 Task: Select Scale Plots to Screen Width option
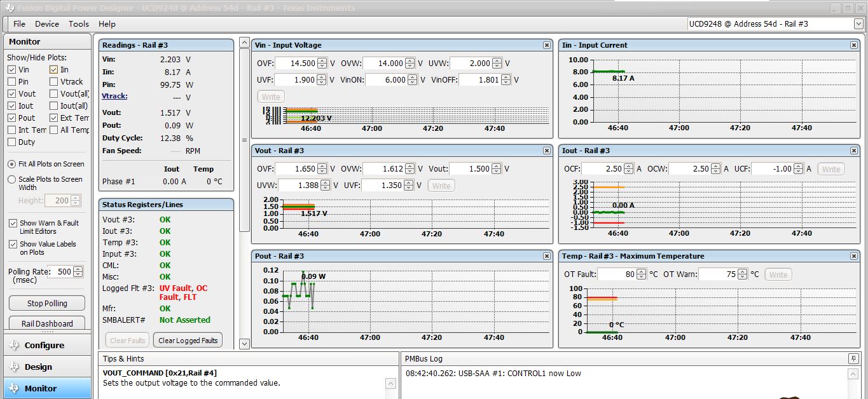point(12,180)
